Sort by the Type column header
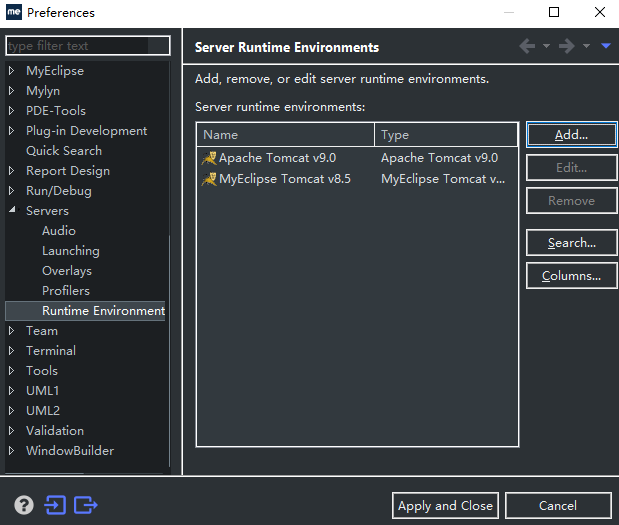 tap(446, 135)
